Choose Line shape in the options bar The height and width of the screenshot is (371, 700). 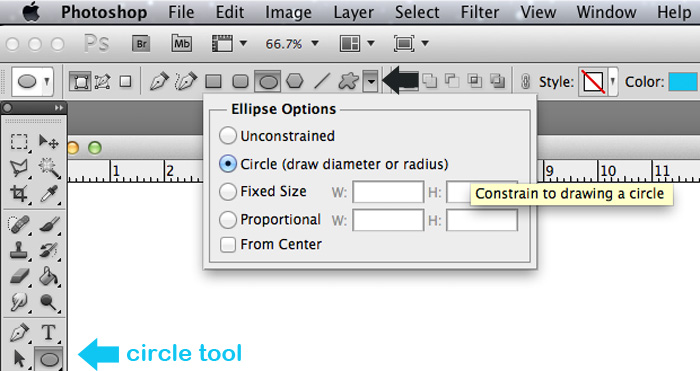[322, 82]
